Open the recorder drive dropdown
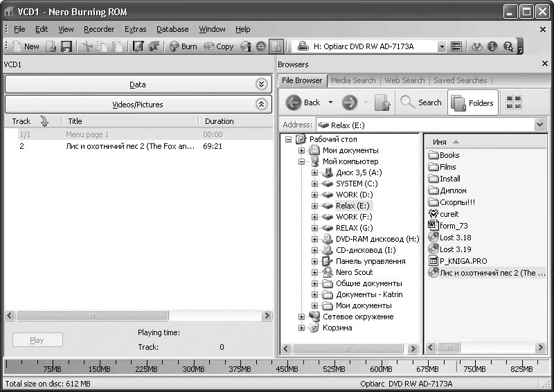Viewport: 554px width, 392px height. coord(441,46)
